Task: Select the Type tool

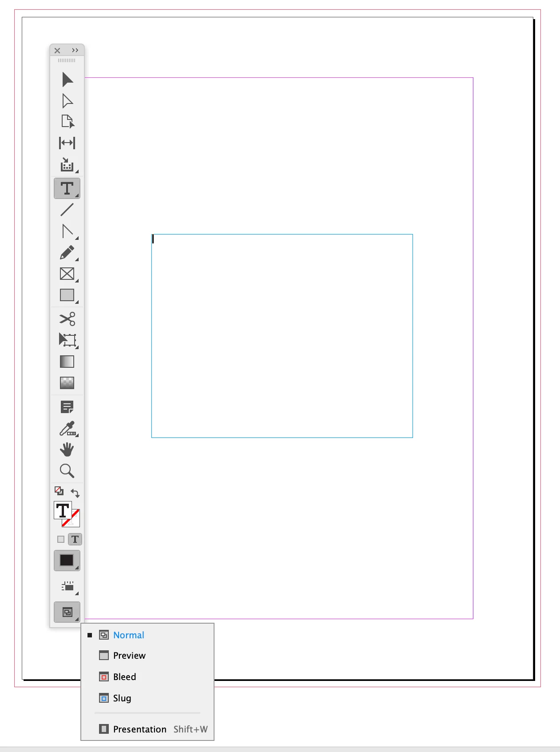Action: tap(67, 188)
